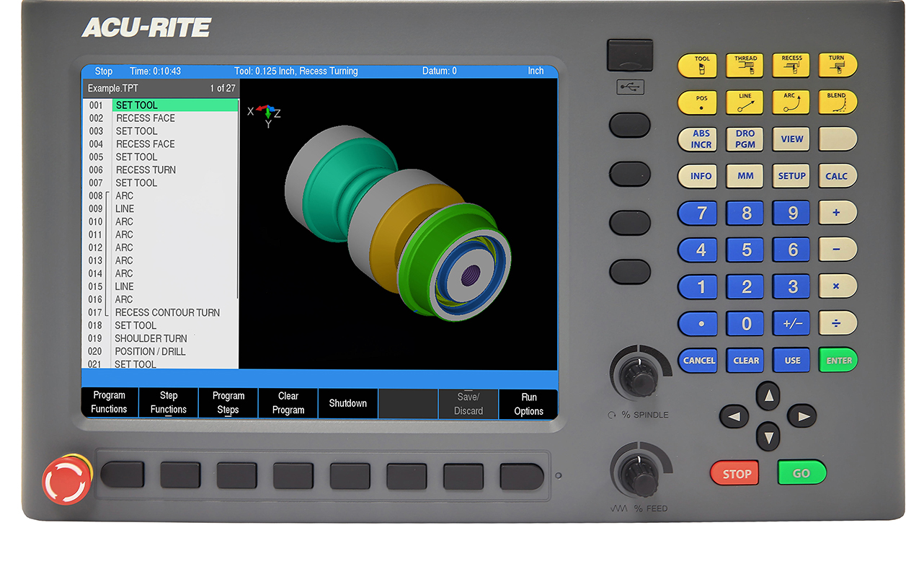Switch units using the MM key

click(744, 176)
